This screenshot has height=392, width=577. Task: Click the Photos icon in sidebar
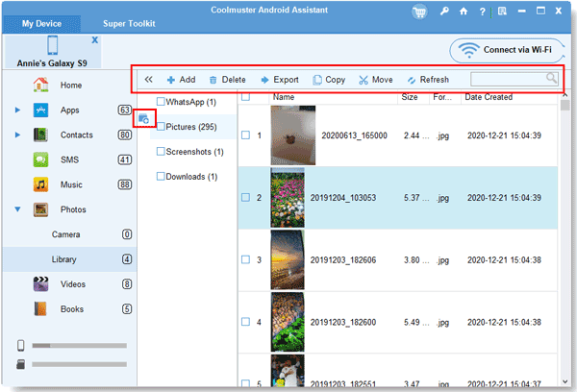[40, 209]
